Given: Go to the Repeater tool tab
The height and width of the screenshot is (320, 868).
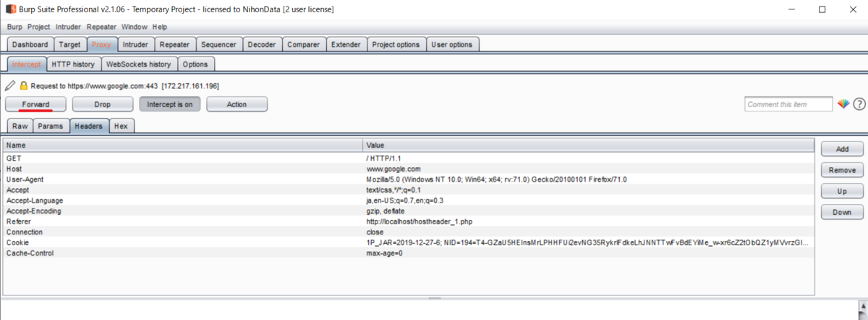Looking at the screenshot, I should point(174,44).
